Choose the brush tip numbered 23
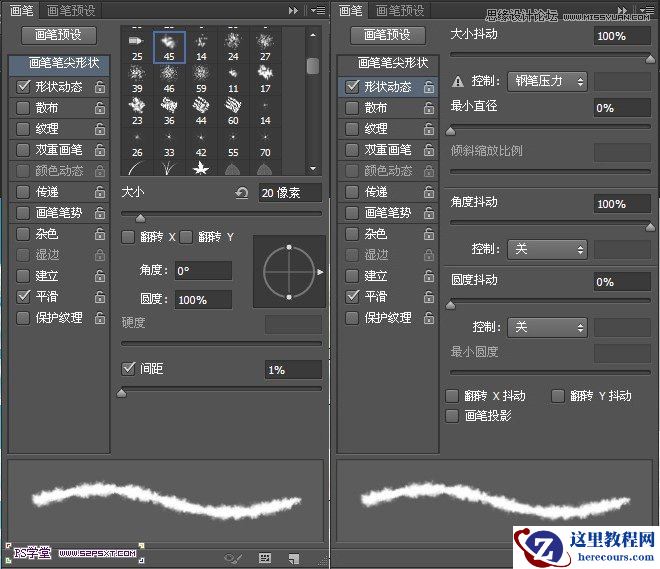Screen dimensions: 660x569 click(137, 111)
